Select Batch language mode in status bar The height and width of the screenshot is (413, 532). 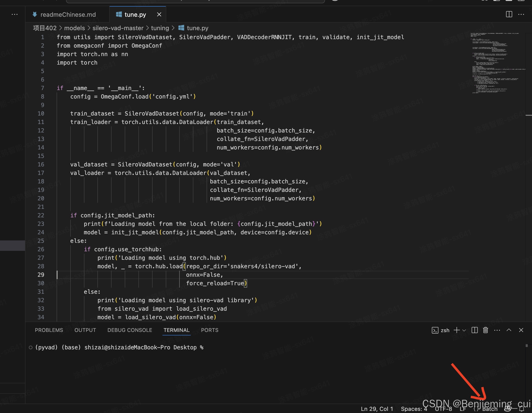tap(490, 409)
